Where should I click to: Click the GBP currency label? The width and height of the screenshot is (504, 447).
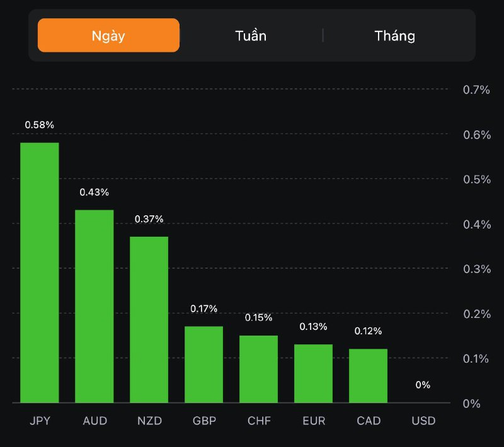[x=203, y=421]
